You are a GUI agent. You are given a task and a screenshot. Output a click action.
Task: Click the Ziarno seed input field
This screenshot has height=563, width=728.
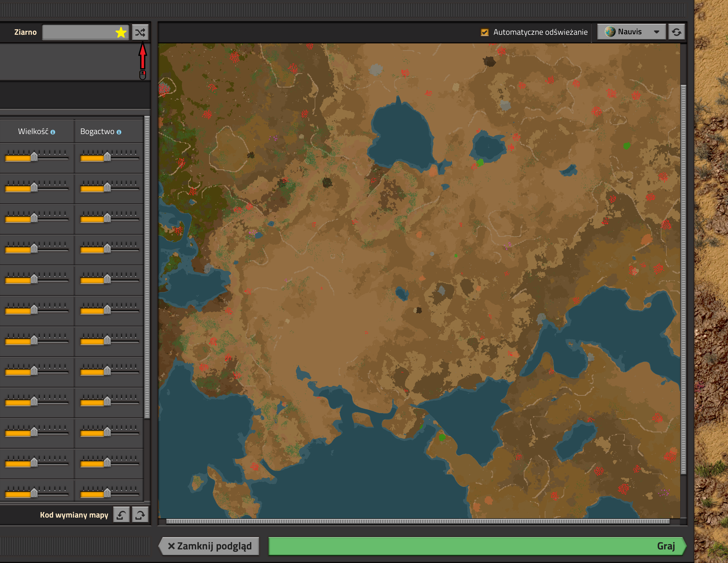coord(85,32)
